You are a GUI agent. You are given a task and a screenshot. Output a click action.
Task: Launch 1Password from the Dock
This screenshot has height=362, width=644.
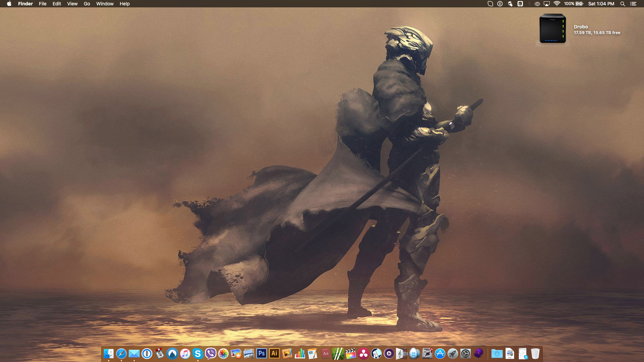point(147,353)
